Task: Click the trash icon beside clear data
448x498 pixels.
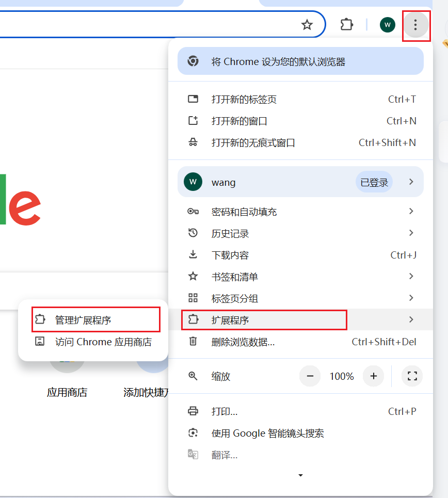Action: point(193,341)
